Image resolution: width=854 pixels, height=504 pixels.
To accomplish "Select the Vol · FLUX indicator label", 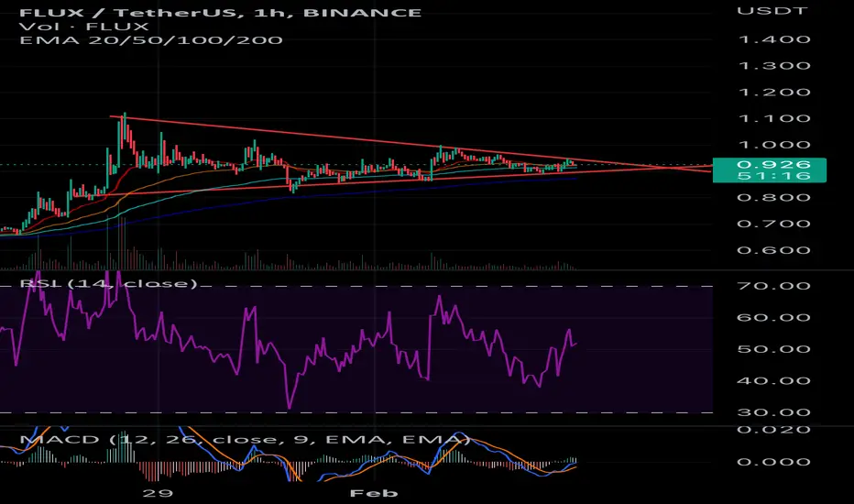I will (84, 27).
